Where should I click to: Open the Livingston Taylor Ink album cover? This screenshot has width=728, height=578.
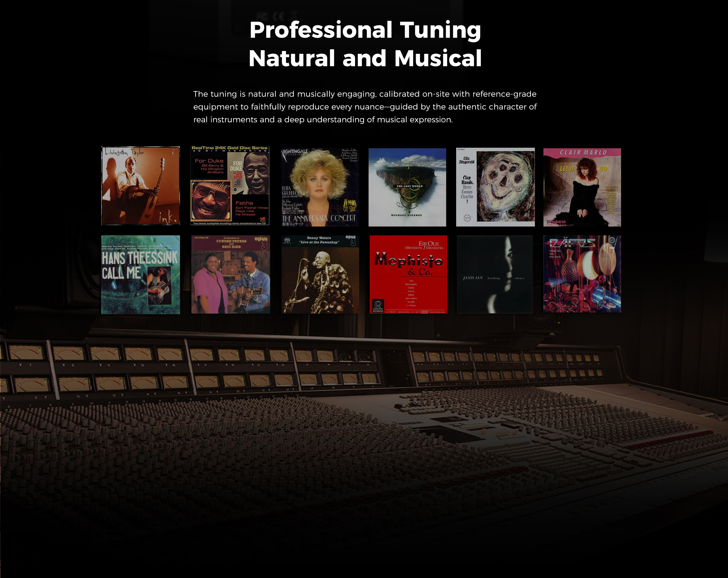coord(140,186)
